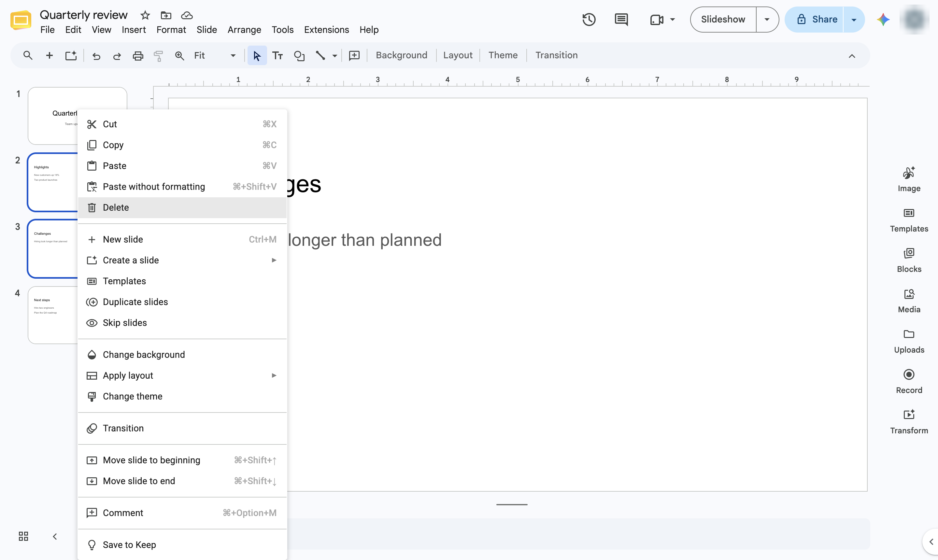Choose Duplicate slides menu entry
This screenshot has width=938, height=560.
(182, 302)
